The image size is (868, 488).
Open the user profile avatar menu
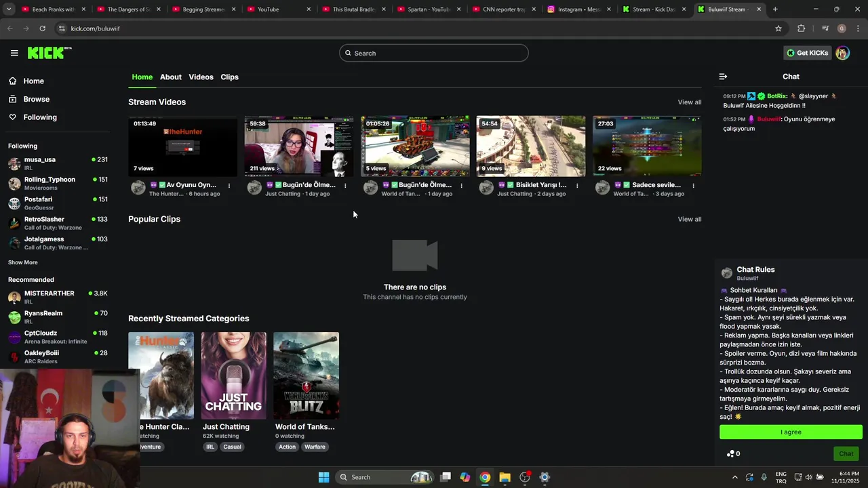coord(842,53)
